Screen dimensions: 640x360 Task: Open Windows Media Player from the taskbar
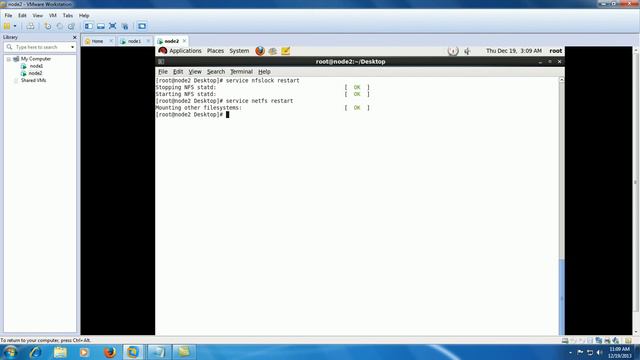click(84, 352)
